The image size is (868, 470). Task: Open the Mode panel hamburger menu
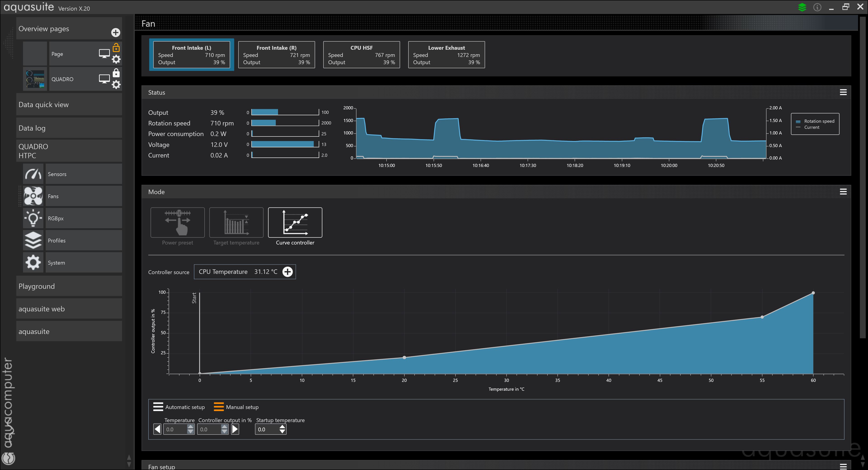click(x=843, y=192)
